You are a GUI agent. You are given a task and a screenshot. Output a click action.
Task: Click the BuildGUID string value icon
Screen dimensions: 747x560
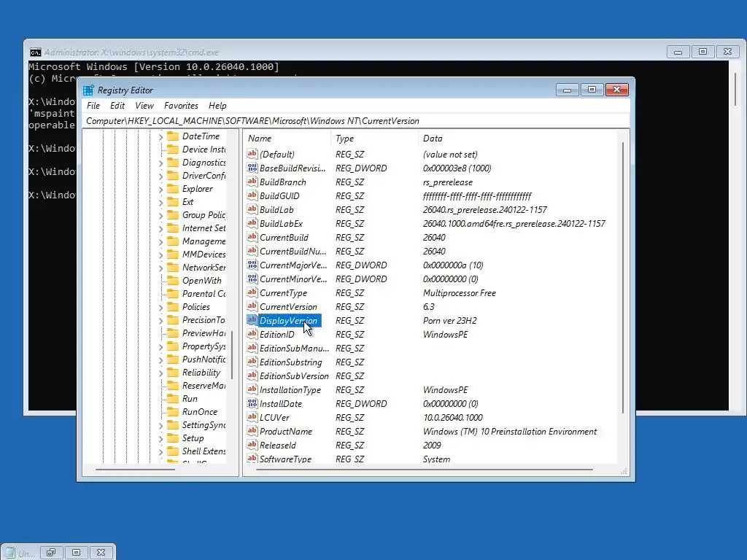[x=252, y=195]
